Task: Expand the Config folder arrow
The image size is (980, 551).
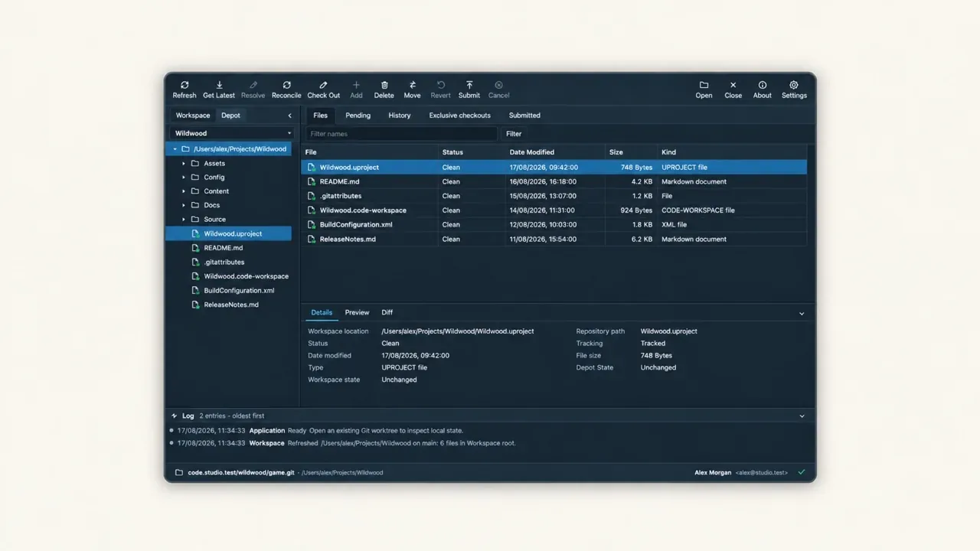Action: 184,178
